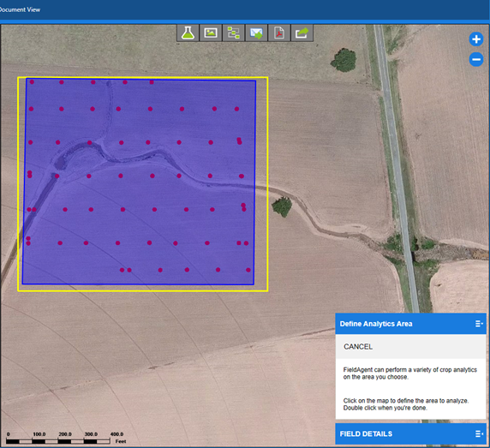Click the top-left red sample point
490x448 pixels.
pos(32,82)
